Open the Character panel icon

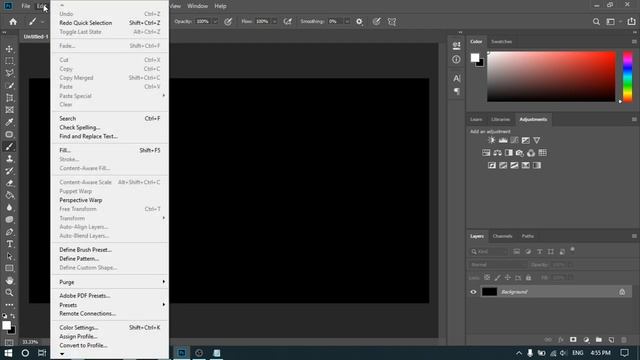(456, 78)
